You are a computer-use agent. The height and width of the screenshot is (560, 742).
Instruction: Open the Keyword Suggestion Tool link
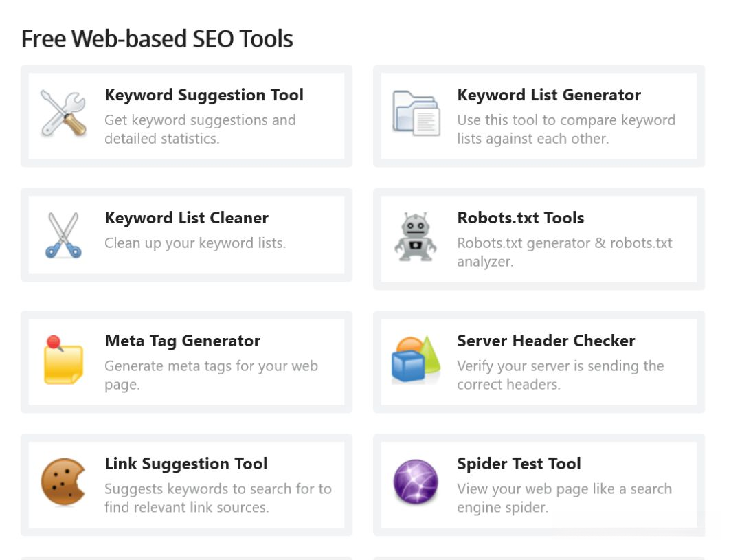click(204, 95)
